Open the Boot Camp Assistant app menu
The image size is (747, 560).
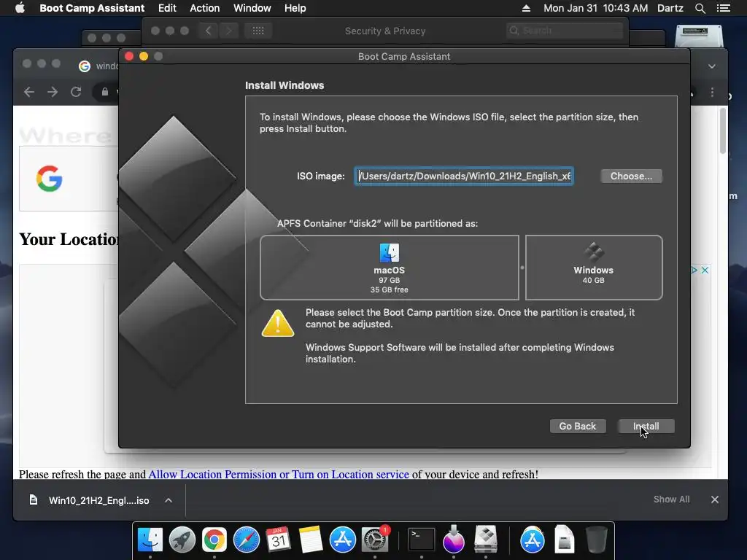(92, 8)
